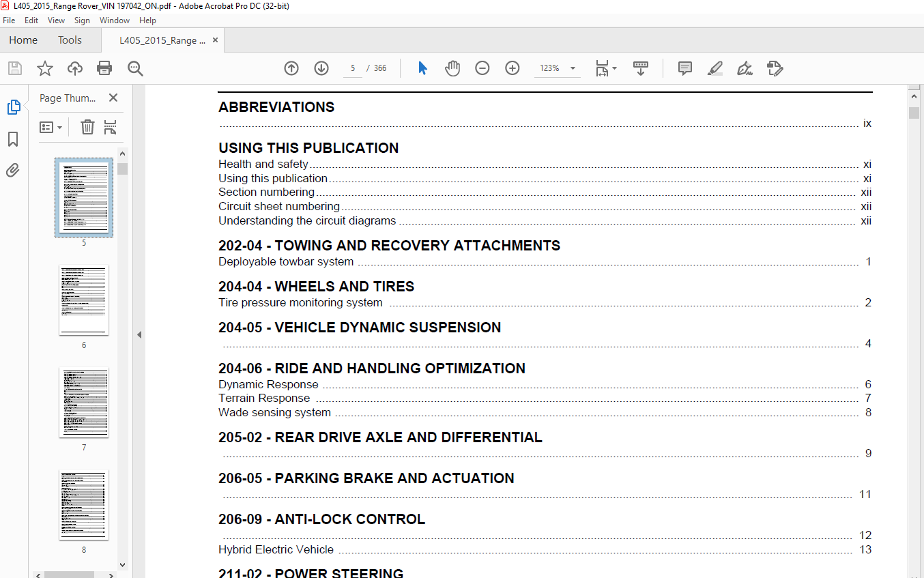Activate the Hand pan tool
Viewport: 924px width, 578px height.
click(x=452, y=68)
